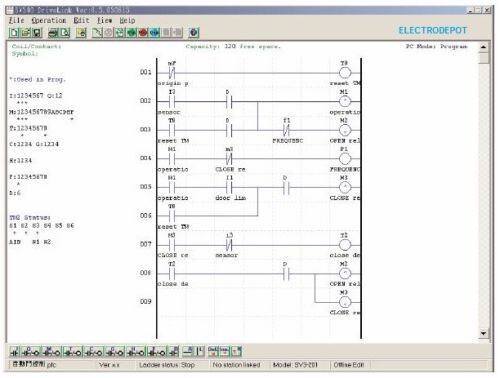
Task: Click the yellow icon after Print Preview
Action: click(x=81, y=33)
